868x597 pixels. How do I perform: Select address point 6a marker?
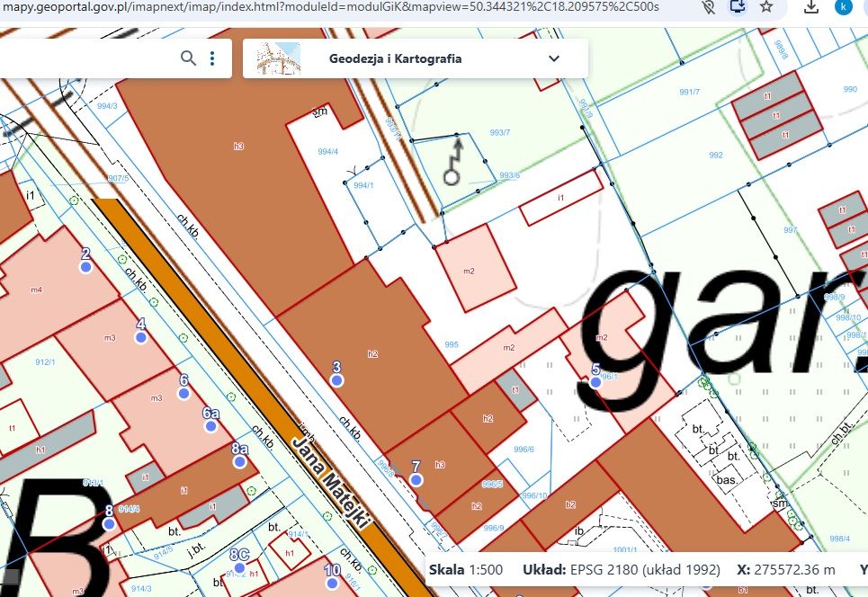coord(210,426)
